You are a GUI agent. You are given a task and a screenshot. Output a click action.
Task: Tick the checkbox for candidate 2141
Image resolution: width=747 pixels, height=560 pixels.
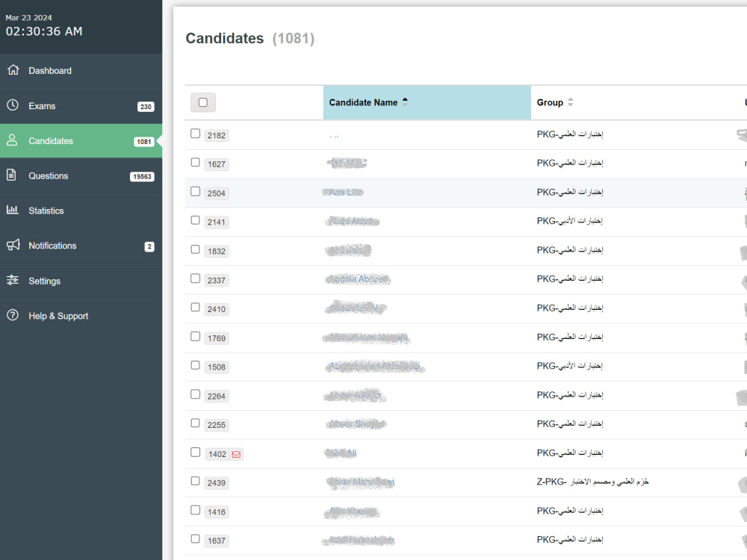[x=195, y=220]
